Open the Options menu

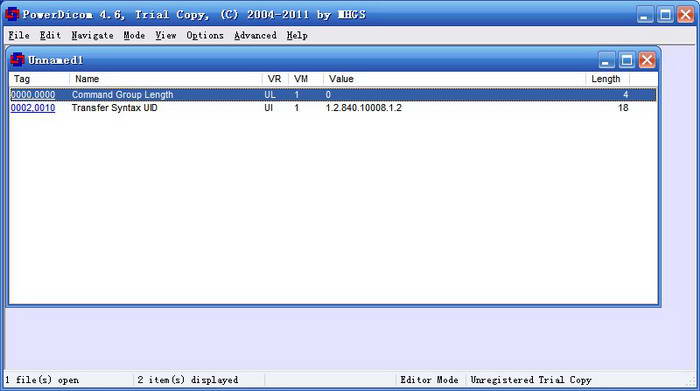click(x=205, y=35)
